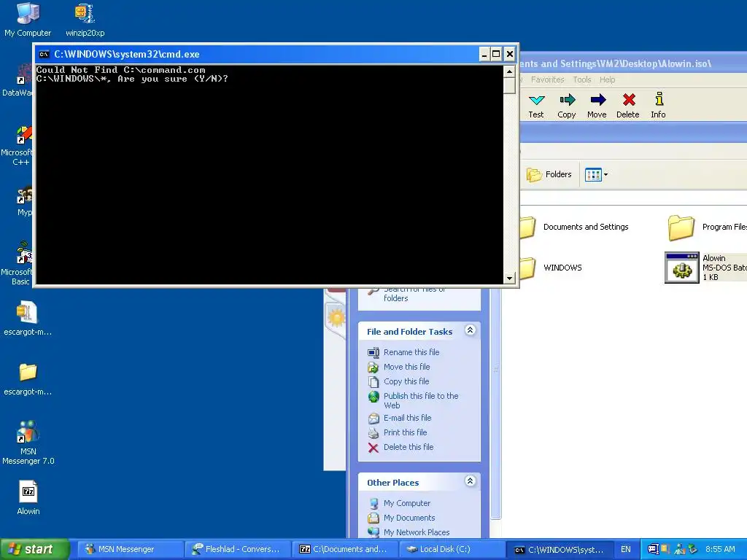
Task: Click the Test icon in 7-Zip toolbar
Action: 536,105
